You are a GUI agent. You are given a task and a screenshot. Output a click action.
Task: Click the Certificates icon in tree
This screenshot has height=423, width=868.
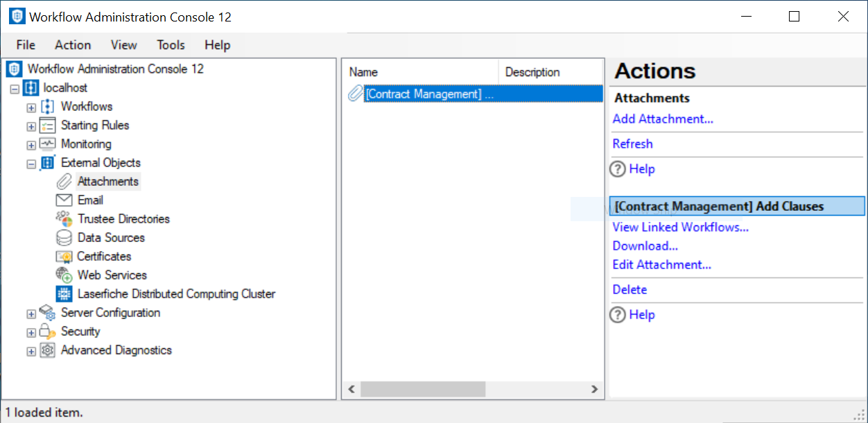coord(64,257)
